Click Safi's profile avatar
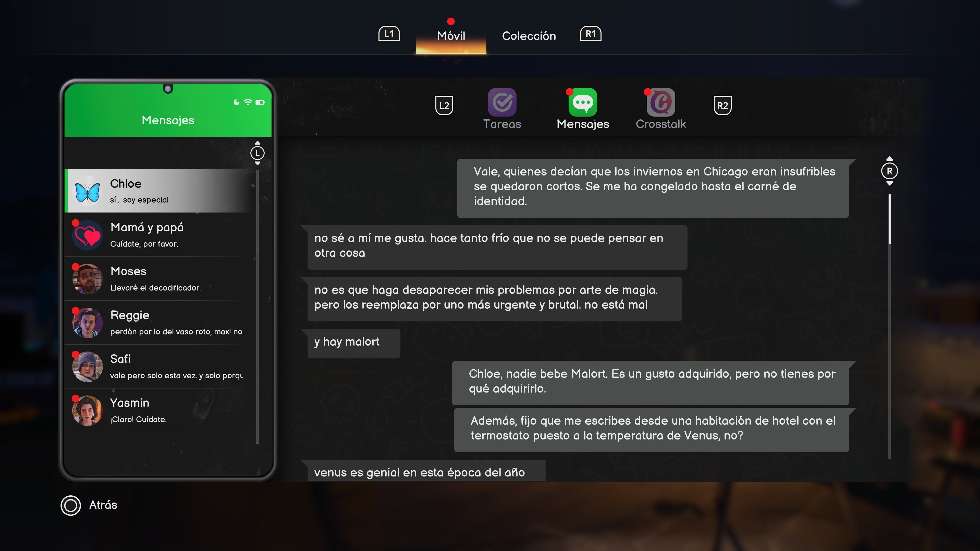This screenshot has width=980, height=551. click(x=88, y=367)
